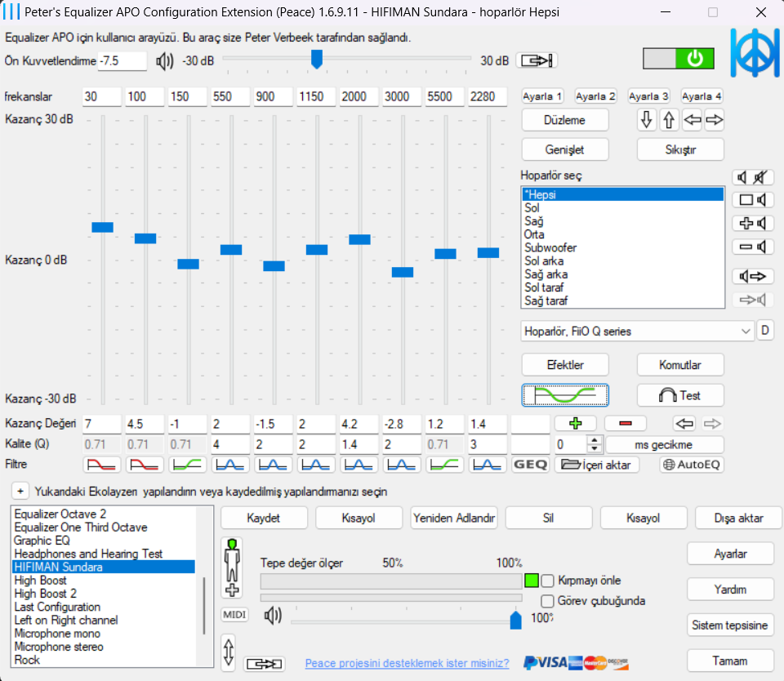Expand configurations with the + button
The width and height of the screenshot is (784, 681).
20,492
